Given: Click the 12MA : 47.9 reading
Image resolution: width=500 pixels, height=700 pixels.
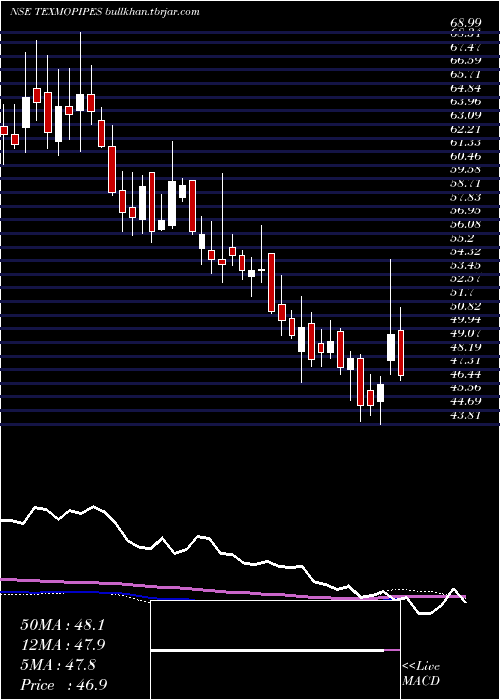Looking at the screenshot, I should (x=62, y=645).
